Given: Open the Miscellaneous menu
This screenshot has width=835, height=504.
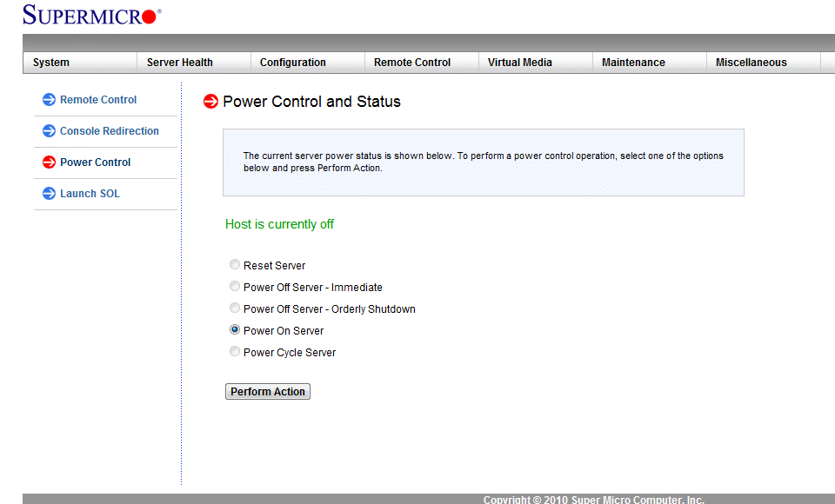Looking at the screenshot, I should click(x=751, y=63).
